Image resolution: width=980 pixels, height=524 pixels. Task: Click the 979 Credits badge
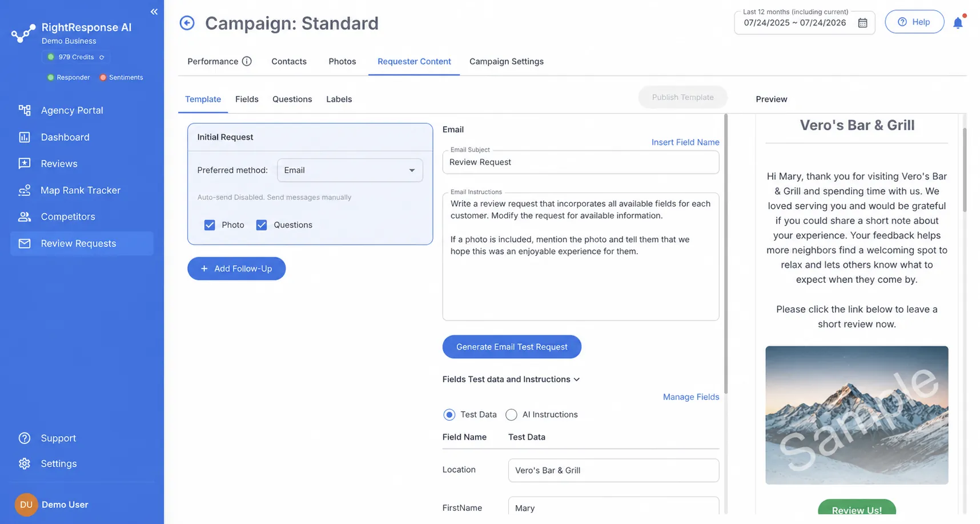76,57
